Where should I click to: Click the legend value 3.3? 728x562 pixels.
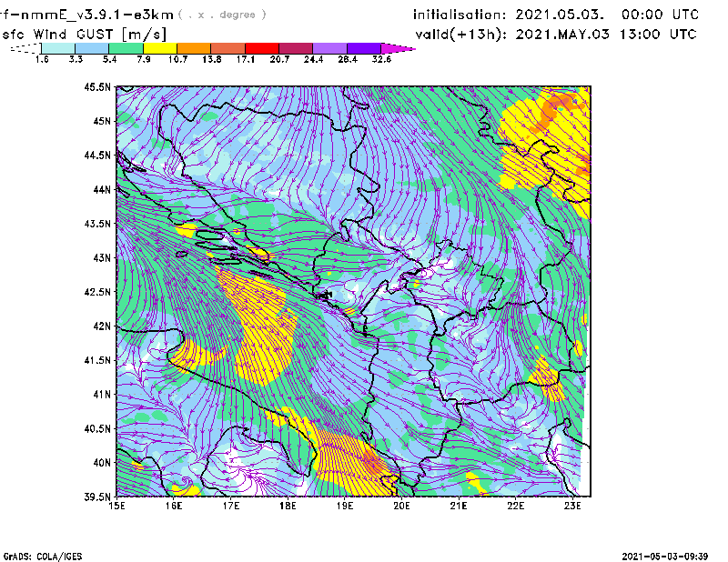coord(76,59)
